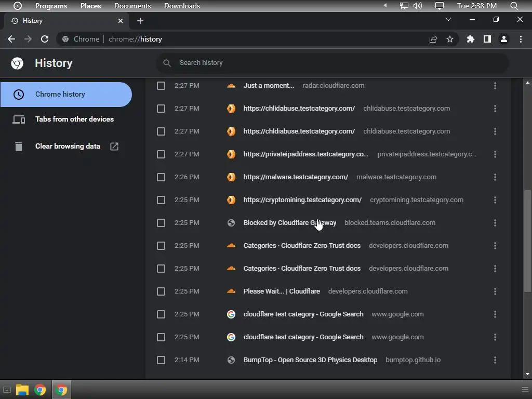Check the BumpTop entry checkbox
The image size is (532, 399).
161,360
